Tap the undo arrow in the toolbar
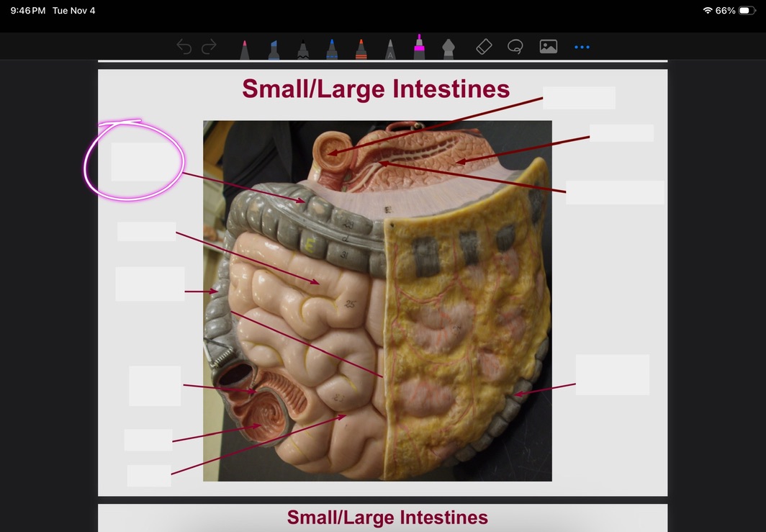766x532 pixels. click(x=184, y=48)
